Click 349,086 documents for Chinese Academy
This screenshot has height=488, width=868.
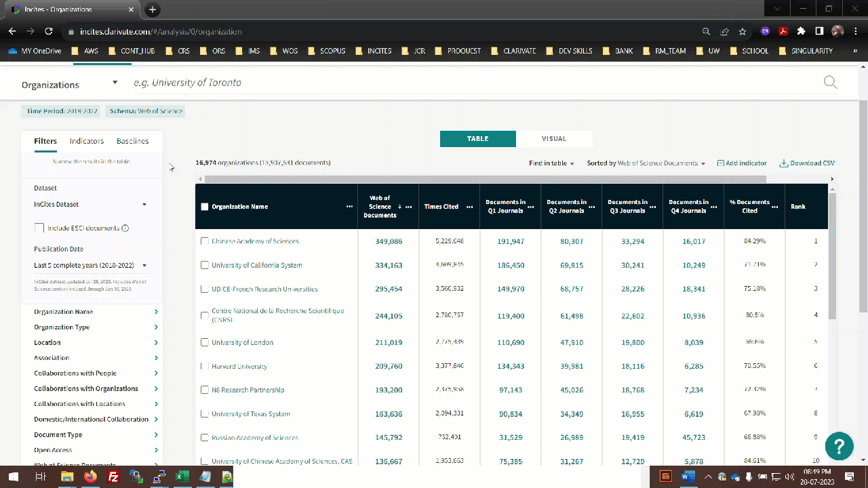pyautogui.click(x=389, y=241)
